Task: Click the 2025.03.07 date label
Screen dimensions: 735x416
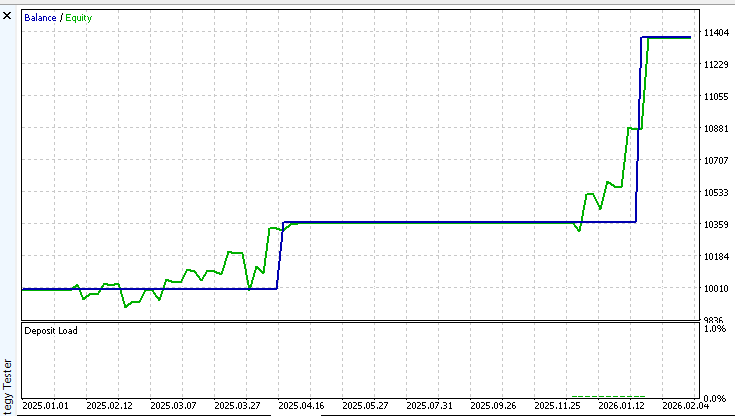Action: coord(173,405)
